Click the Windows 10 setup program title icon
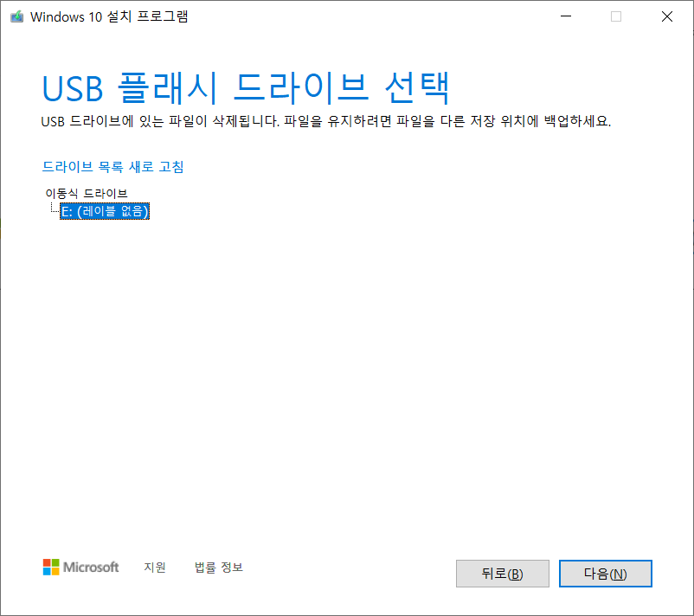Image resolution: width=694 pixels, height=616 pixels. [x=16, y=16]
